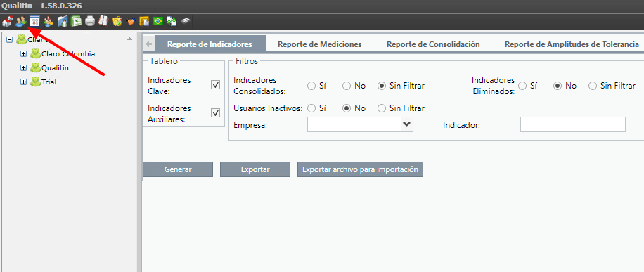Click the printer toolbar icon
Viewport: 644px width, 272px height.
click(90, 21)
